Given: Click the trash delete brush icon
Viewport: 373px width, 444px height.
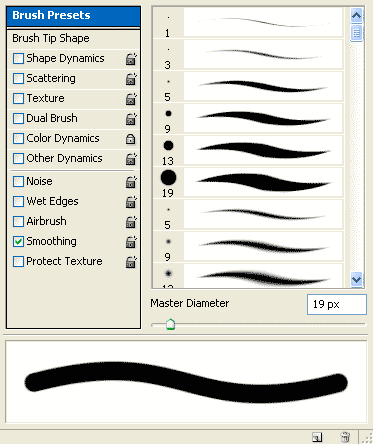Looking at the screenshot, I should click(345, 437).
